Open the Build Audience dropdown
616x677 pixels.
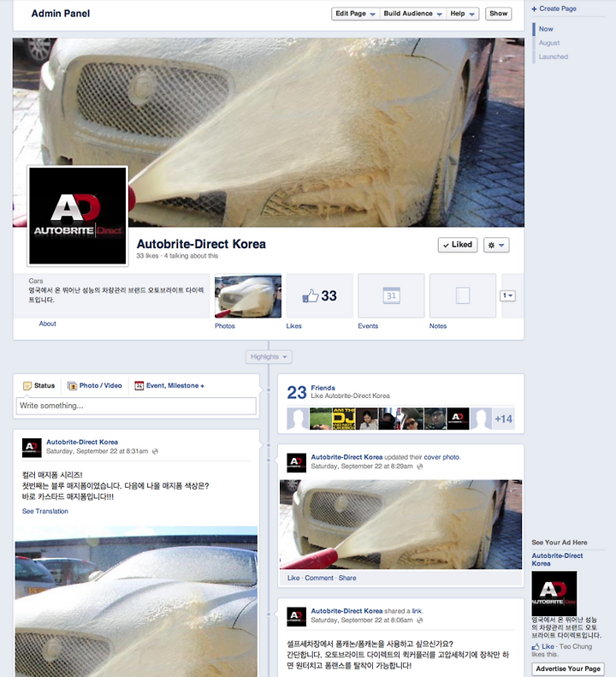[x=412, y=14]
